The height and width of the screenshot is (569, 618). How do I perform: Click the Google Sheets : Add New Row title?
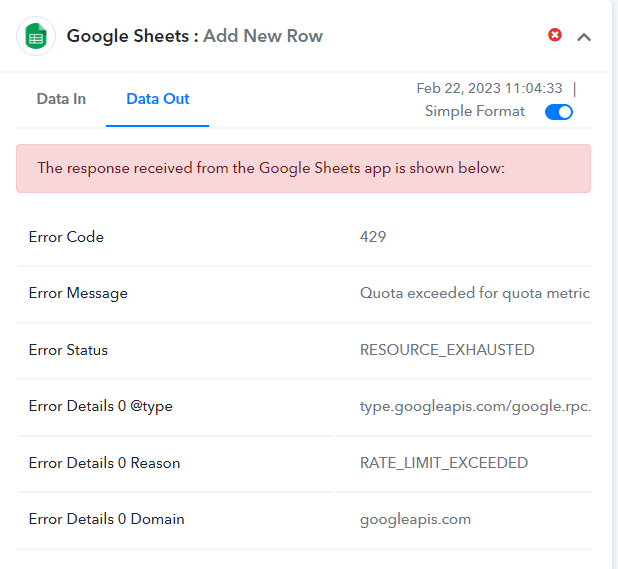tap(195, 36)
